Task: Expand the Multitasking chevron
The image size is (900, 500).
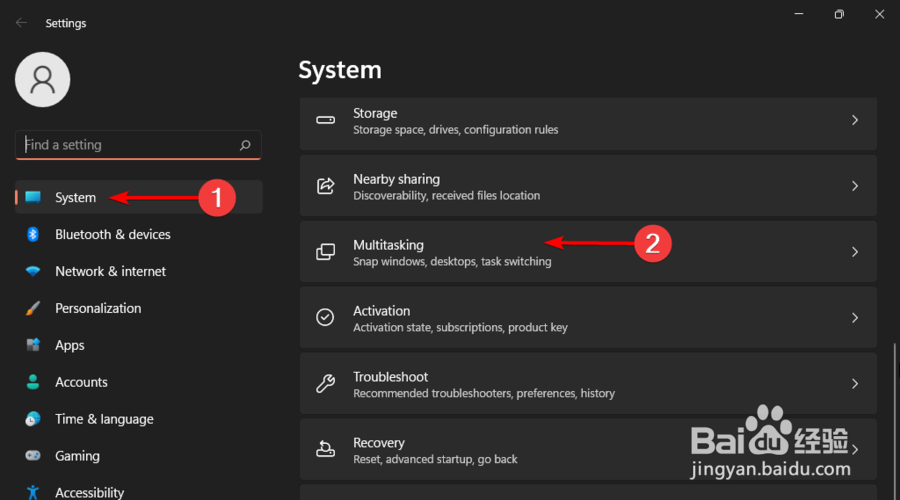Action: [x=855, y=252]
